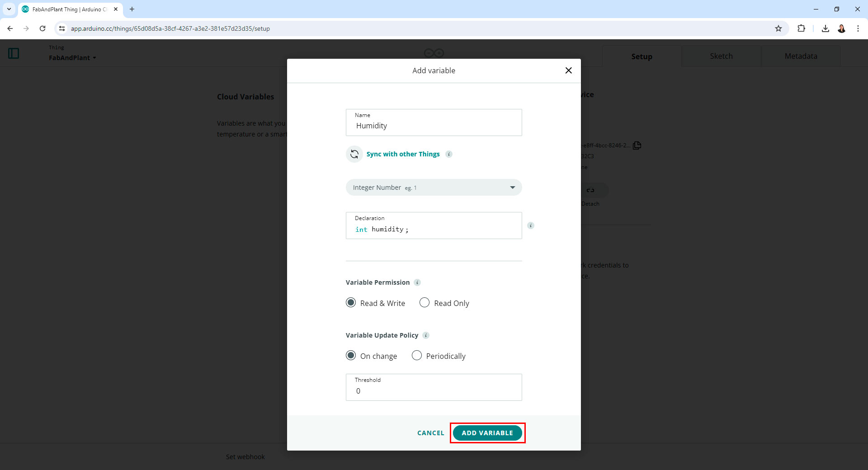The image size is (868, 470).
Task: Click the Set webhook link
Action: [245, 457]
